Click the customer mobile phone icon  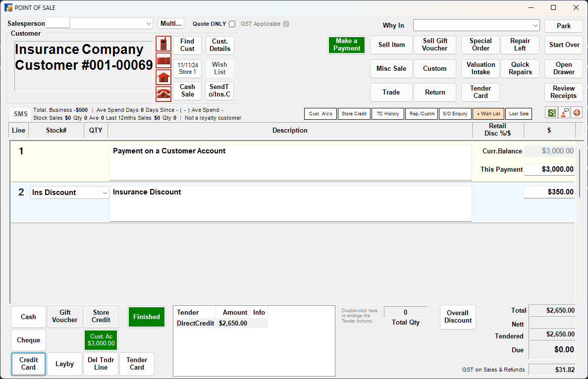(x=163, y=44)
